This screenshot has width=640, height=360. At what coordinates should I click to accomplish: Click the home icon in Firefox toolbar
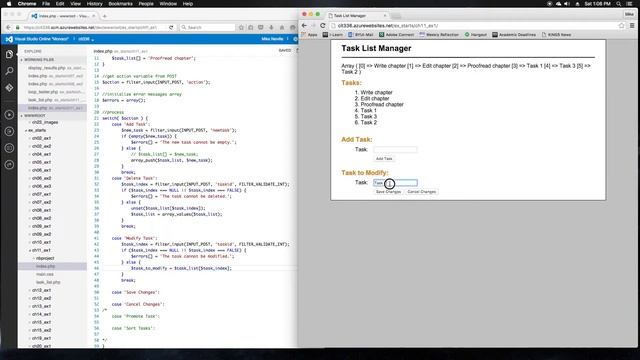pos(282,27)
